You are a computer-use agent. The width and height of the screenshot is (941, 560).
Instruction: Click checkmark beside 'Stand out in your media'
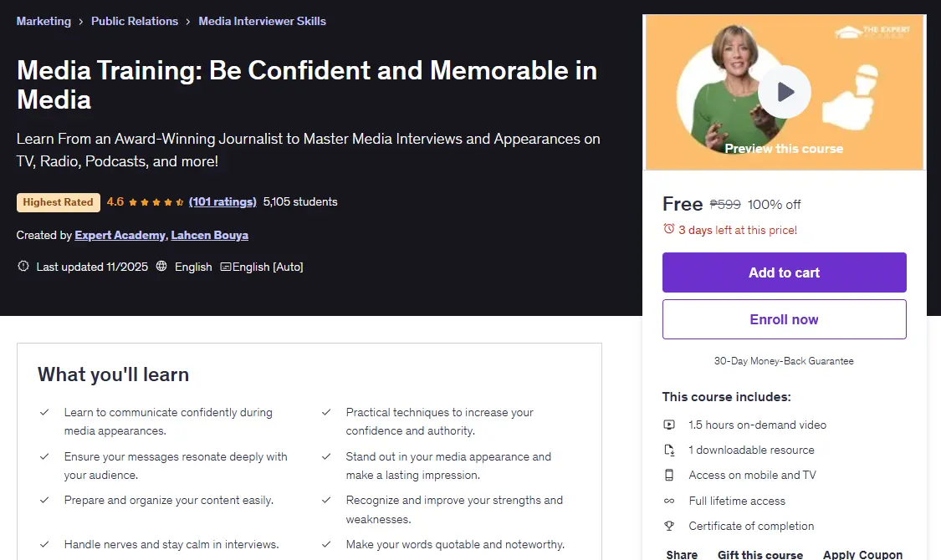click(326, 457)
